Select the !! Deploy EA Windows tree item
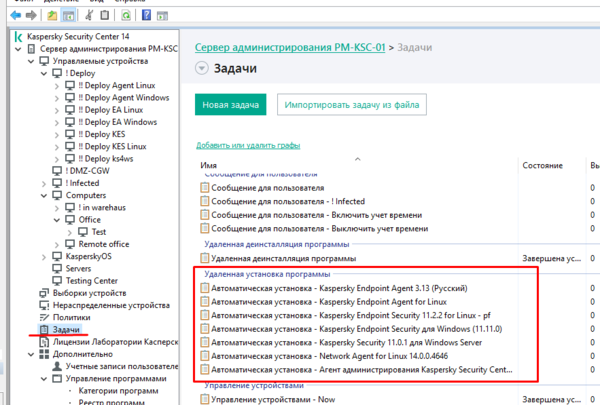600x405 pixels. pos(117,122)
